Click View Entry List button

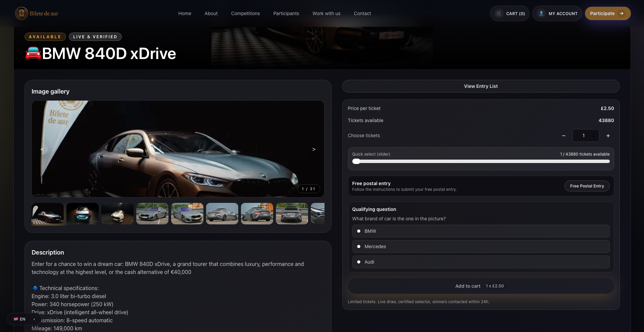click(481, 86)
